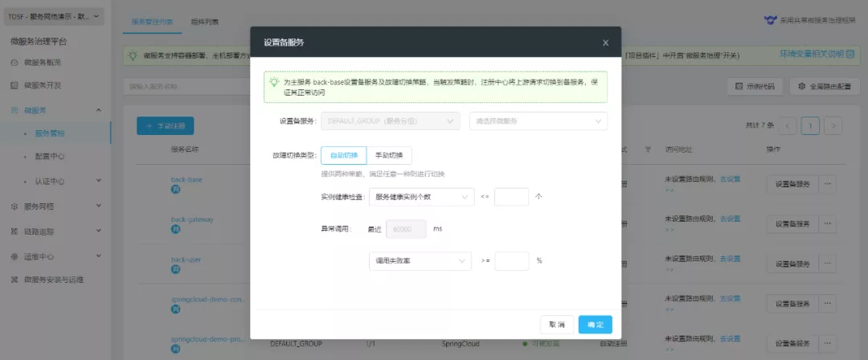Screen dimensions: 868x360
Task: Open more actions (…) for back-base row
Action: [828, 185]
